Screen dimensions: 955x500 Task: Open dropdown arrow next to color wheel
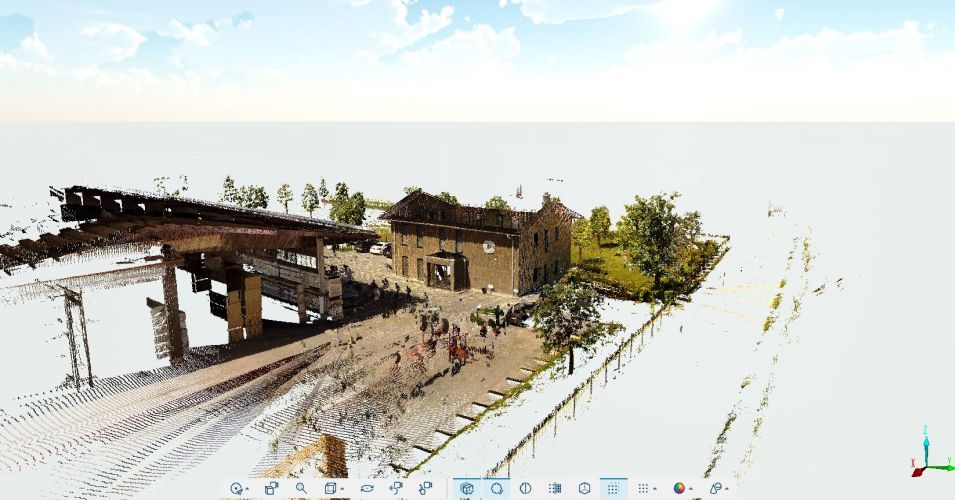[x=691, y=490]
